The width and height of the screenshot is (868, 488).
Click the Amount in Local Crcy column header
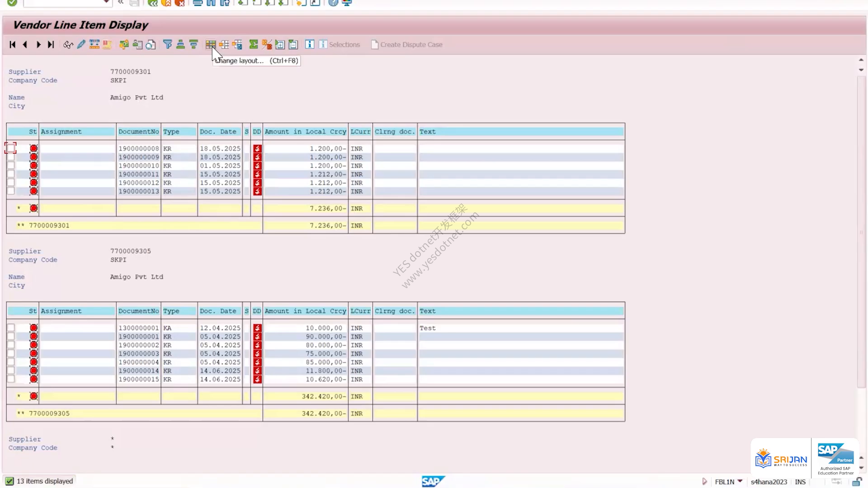[x=306, y=131]
